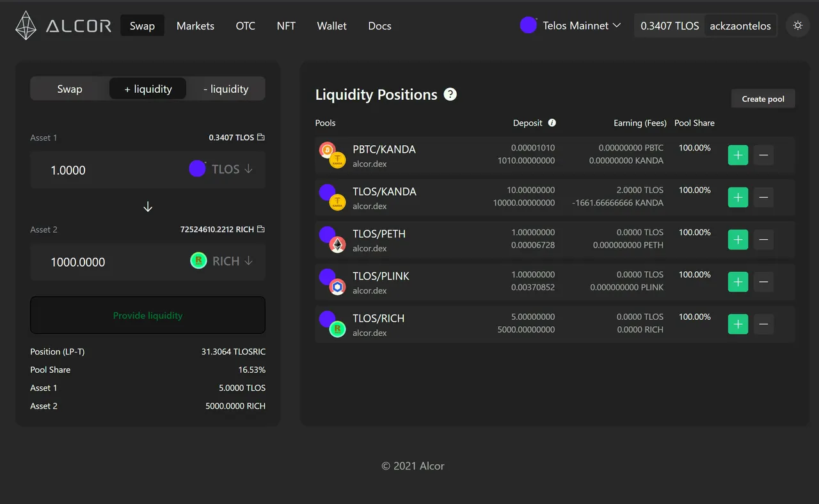Click the 5000.0000 RICH Asset 2 summary
Image resolution: width=819 pixels, height=504 pixels.
click(x=235, y=406)
